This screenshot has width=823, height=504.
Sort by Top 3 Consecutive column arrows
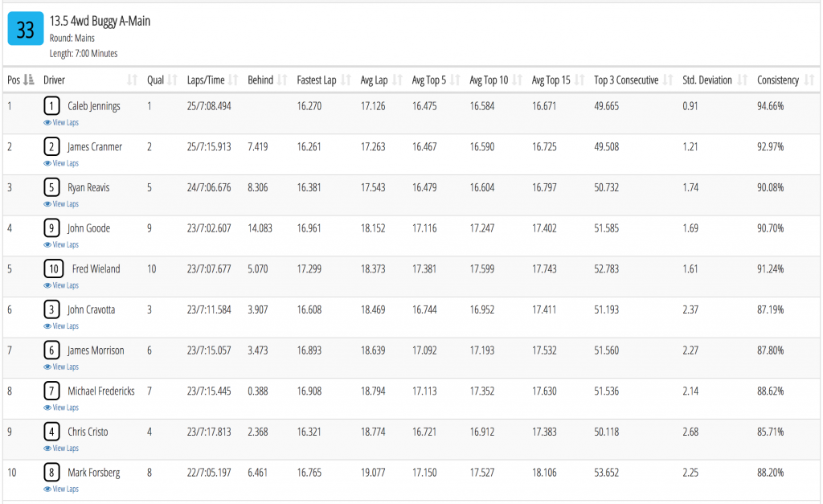(668, 80)
